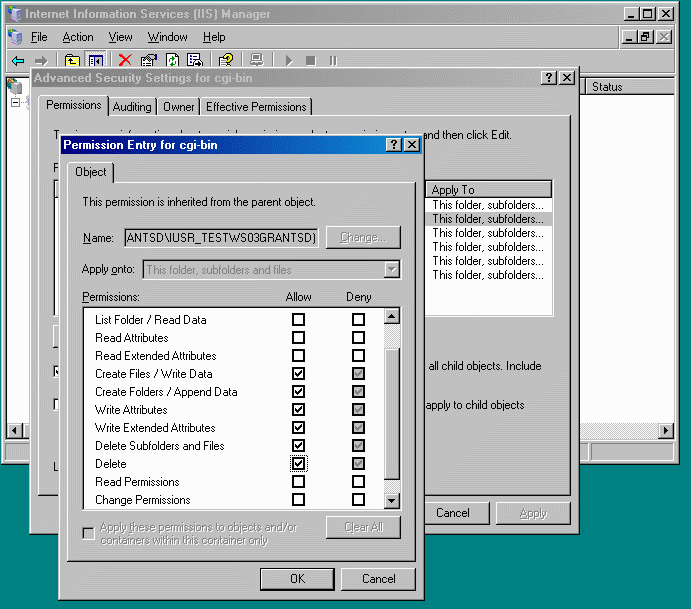Screen dimensions: 691x609
Task: Open the File menu
Action: (39, 37)
